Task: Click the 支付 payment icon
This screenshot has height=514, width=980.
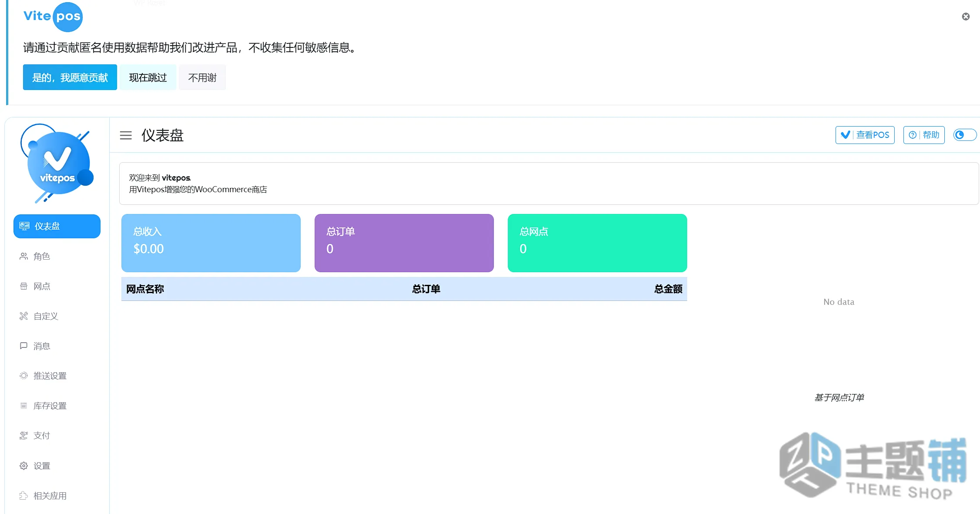Action: click(23, 435)
